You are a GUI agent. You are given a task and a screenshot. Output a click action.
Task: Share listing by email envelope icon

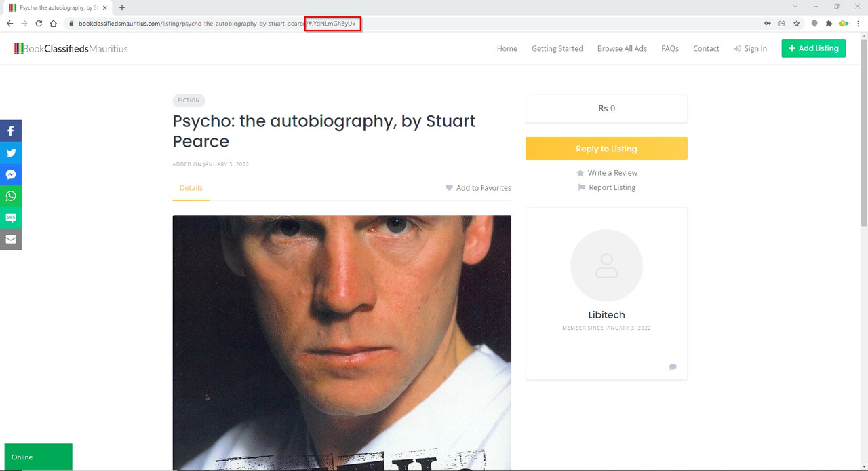coord(11,240)
